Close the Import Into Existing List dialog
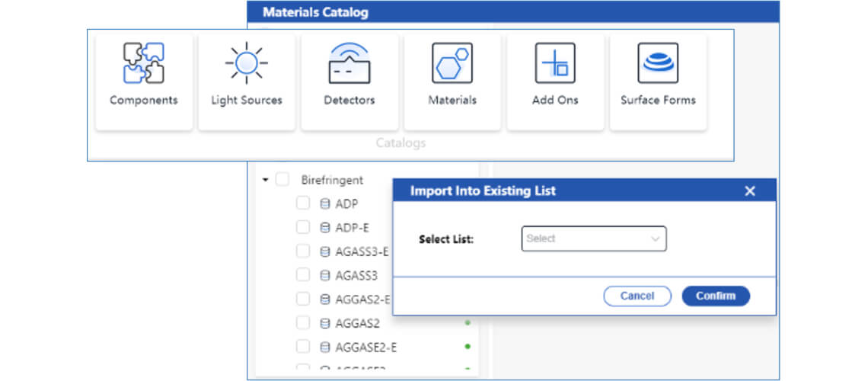 coord(749,191)
